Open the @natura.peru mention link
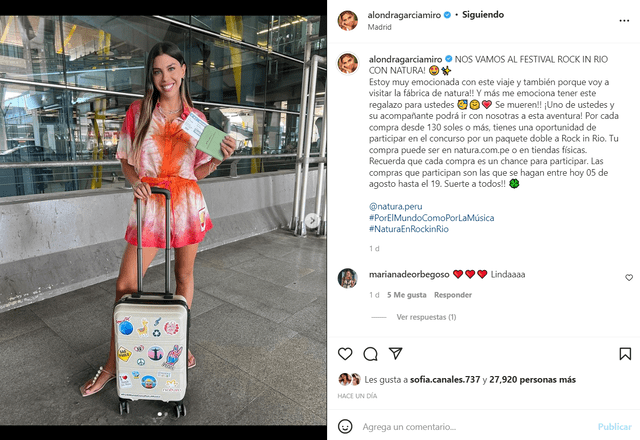Screen dimensions: 640x440 coord(396,207)
